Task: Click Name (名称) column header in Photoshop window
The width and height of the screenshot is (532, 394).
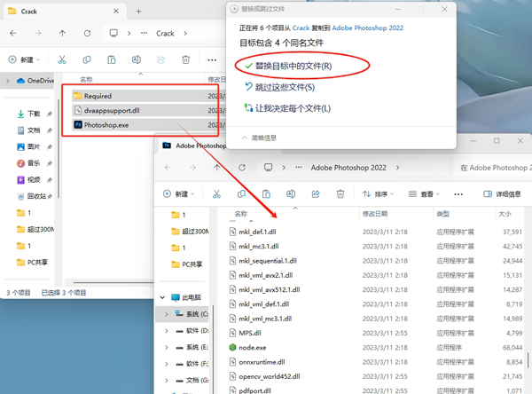Action: point(241,214)
